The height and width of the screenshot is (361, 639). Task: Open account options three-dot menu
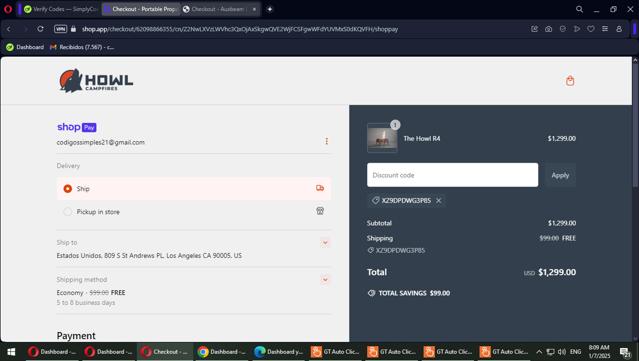pos(326,141)
